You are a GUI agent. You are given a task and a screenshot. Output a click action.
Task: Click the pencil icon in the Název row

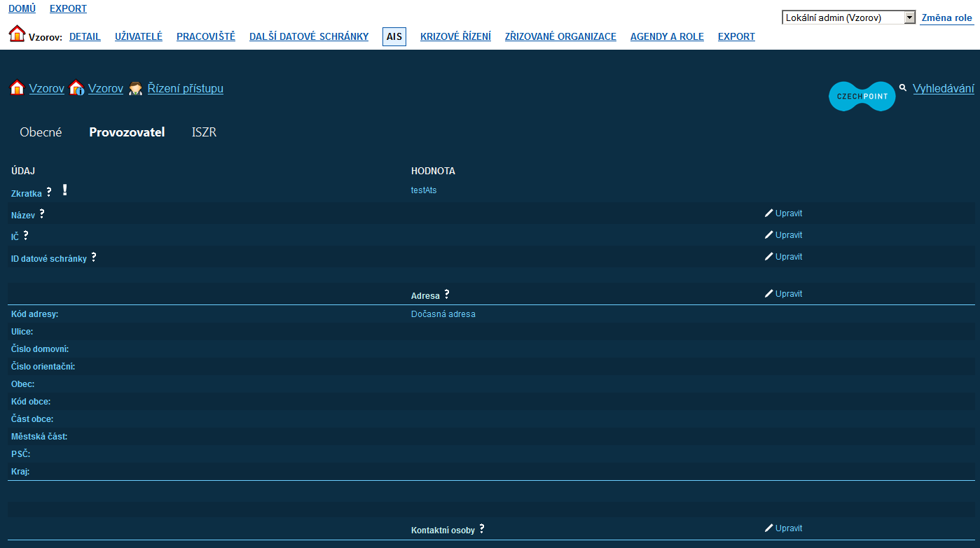point(769,213)
